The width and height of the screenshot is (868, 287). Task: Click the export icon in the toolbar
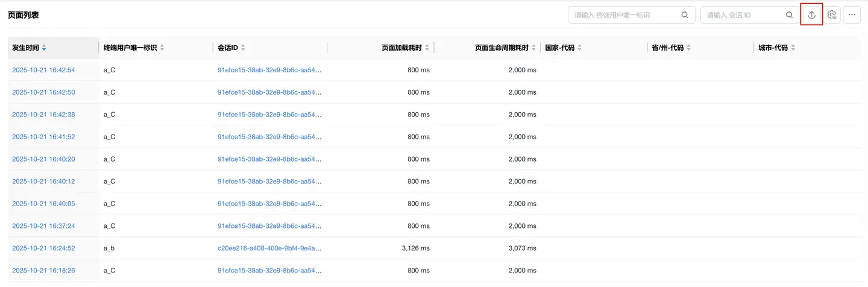click(x=811, y=15)
